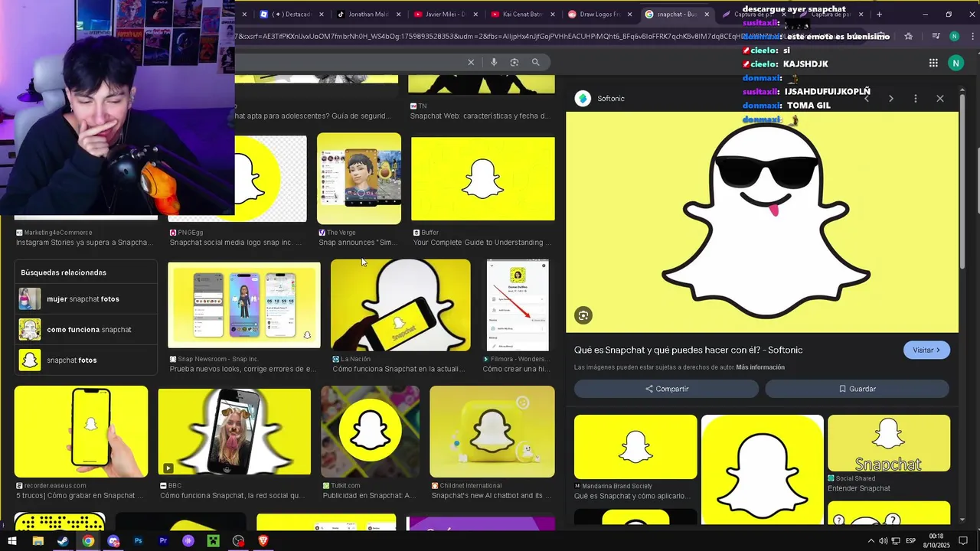Select related search 'mujer snapchat fotos'
This screenshot has width=980, height=551.
tap(86, 299)
